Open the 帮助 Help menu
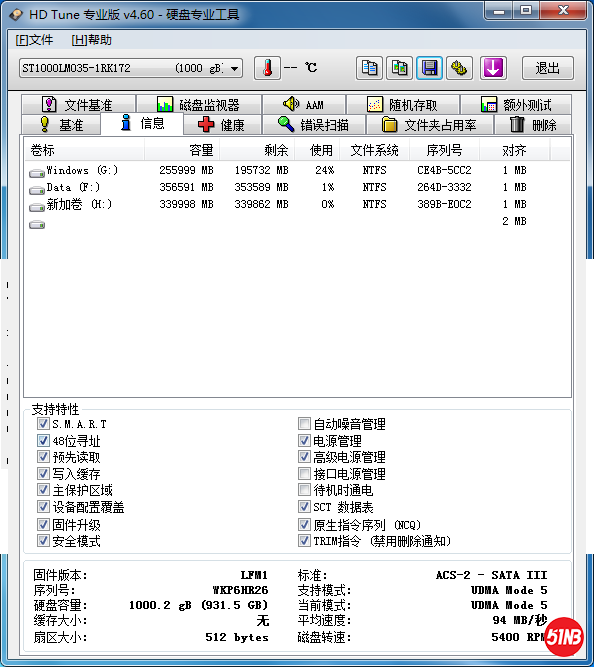Image resolution: width=594 pixels, height=667 pixels. (91, 40)
